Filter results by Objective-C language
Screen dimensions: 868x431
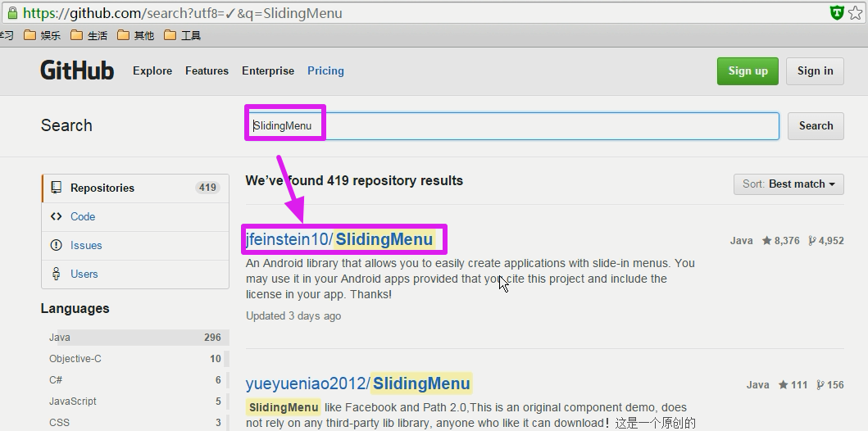pos(135,359)
